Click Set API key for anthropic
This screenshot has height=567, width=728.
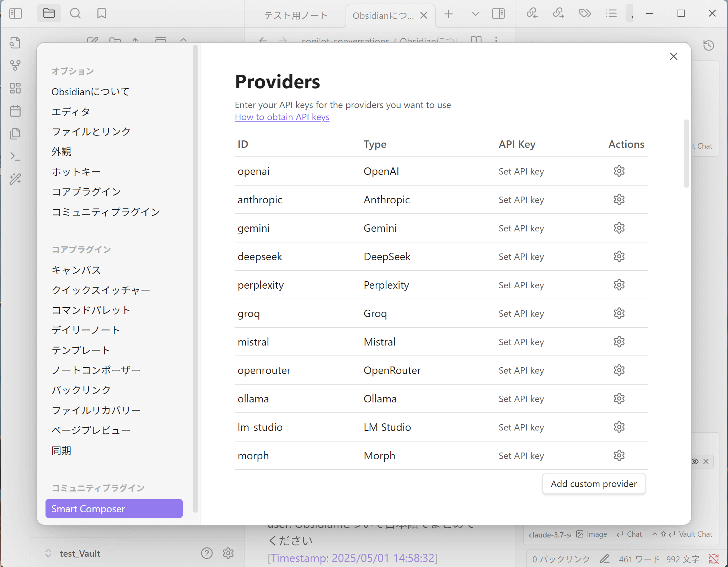pos(521,200)
